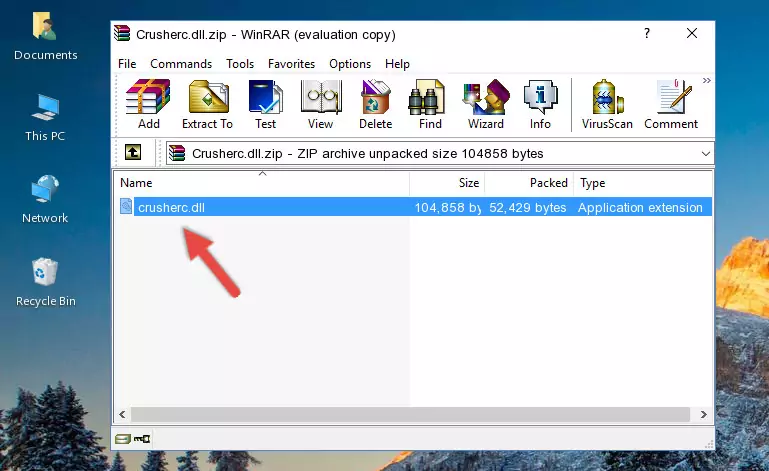The image size is (769, 471).
Task: Select the This PC desktop icon
Action: click(45, 118)
